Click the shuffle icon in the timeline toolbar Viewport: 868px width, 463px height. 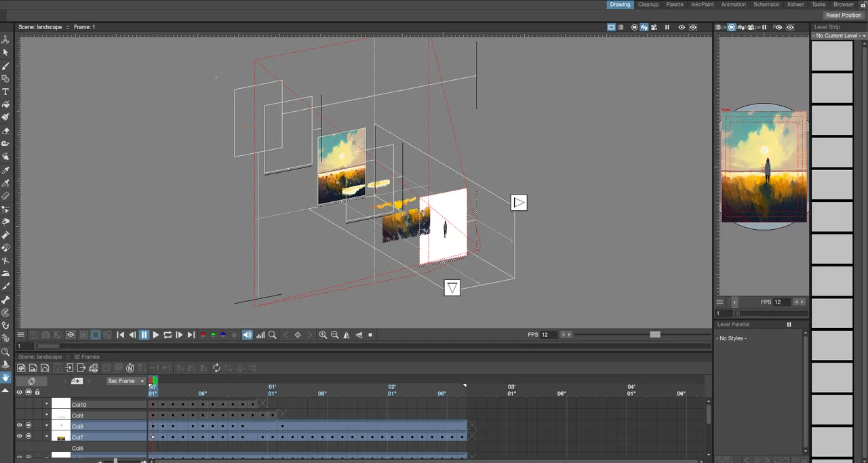[x=252, y=368]
